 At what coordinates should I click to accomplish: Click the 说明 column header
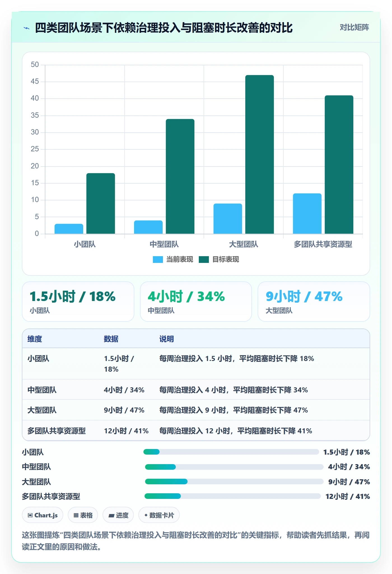[x=167, y=339]
